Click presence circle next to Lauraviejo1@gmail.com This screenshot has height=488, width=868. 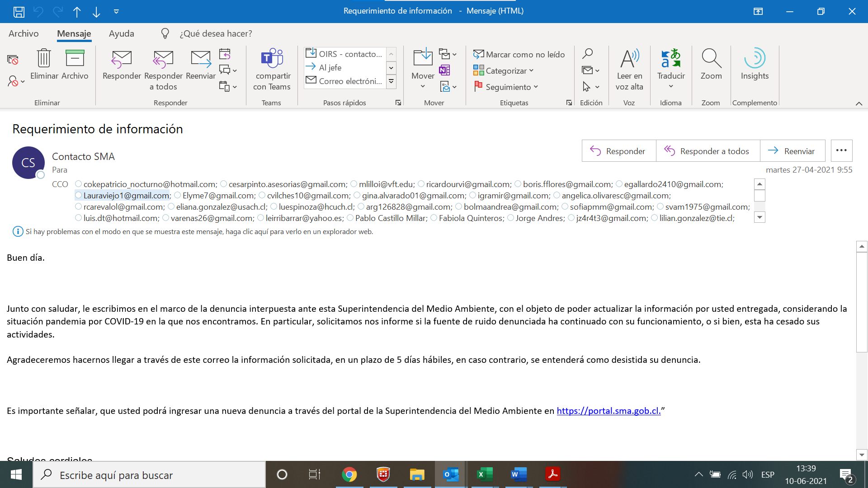[x=79, y=195]
